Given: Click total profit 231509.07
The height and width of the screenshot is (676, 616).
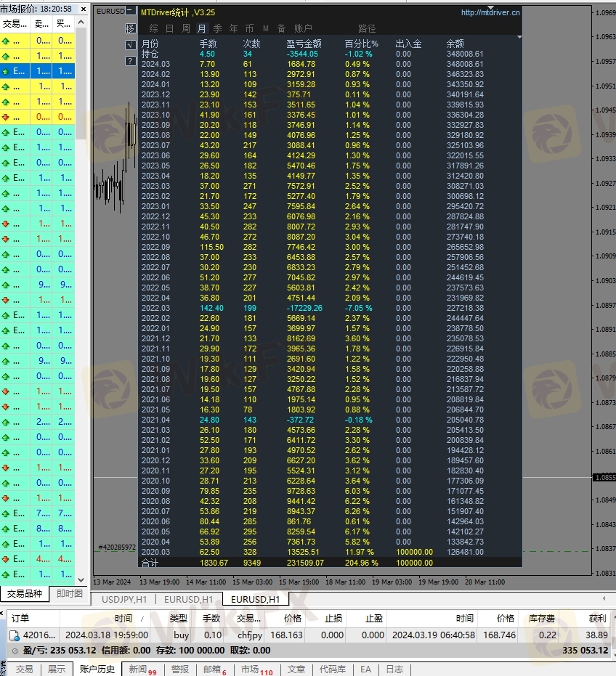Looking at the screenshot, I should tap(305, 563).
